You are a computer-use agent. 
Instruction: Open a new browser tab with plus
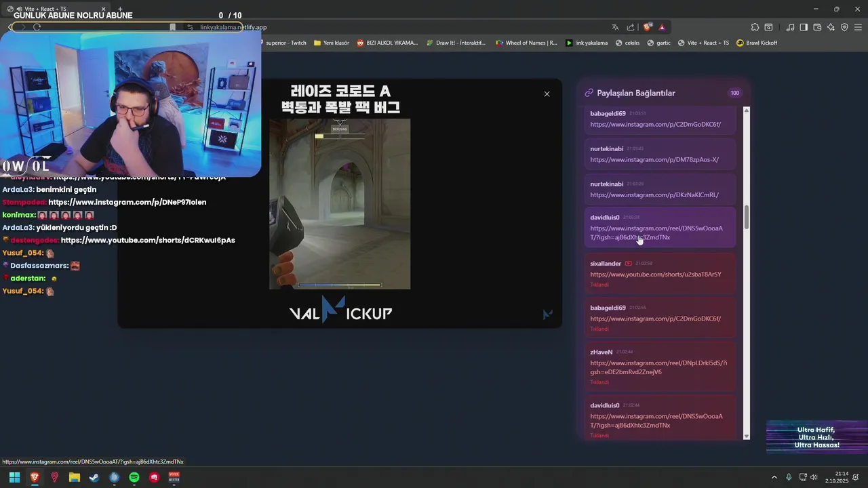point(120,9)
